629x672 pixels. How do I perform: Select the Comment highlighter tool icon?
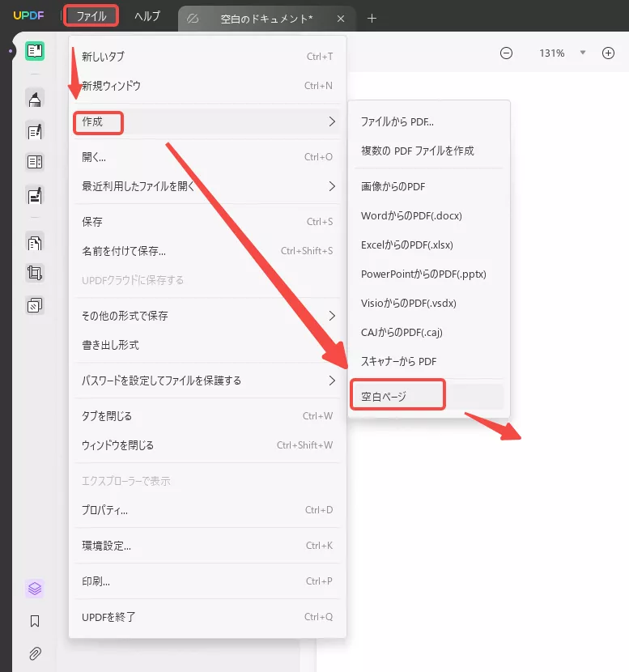35,100
